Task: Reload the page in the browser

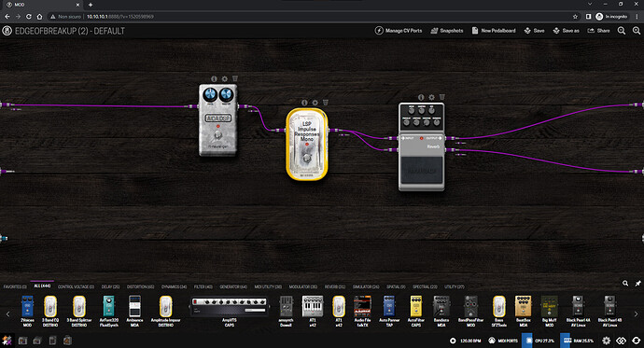Action: 29,17
